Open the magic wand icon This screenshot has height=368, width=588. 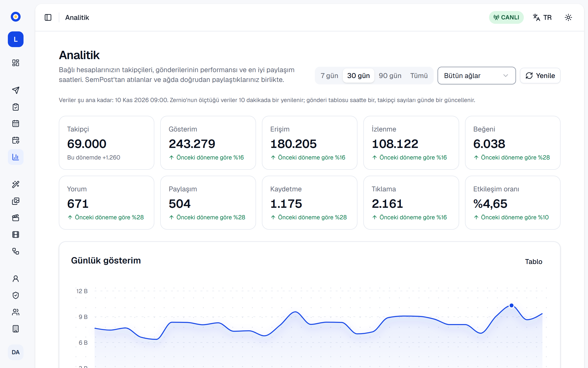pos(16,184)
